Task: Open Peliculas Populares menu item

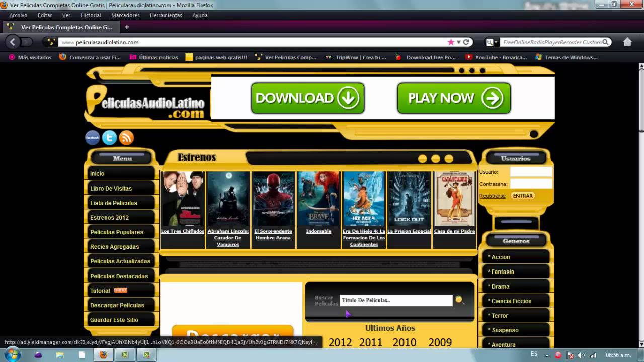Action: [120, 232]
